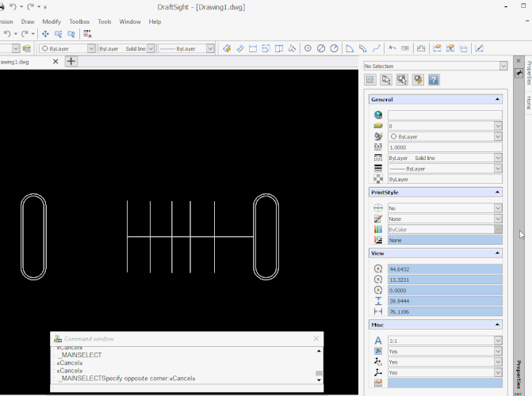Open the Draw menu
The width and height of the screenshot is (532, 396).
coord(28,21)
